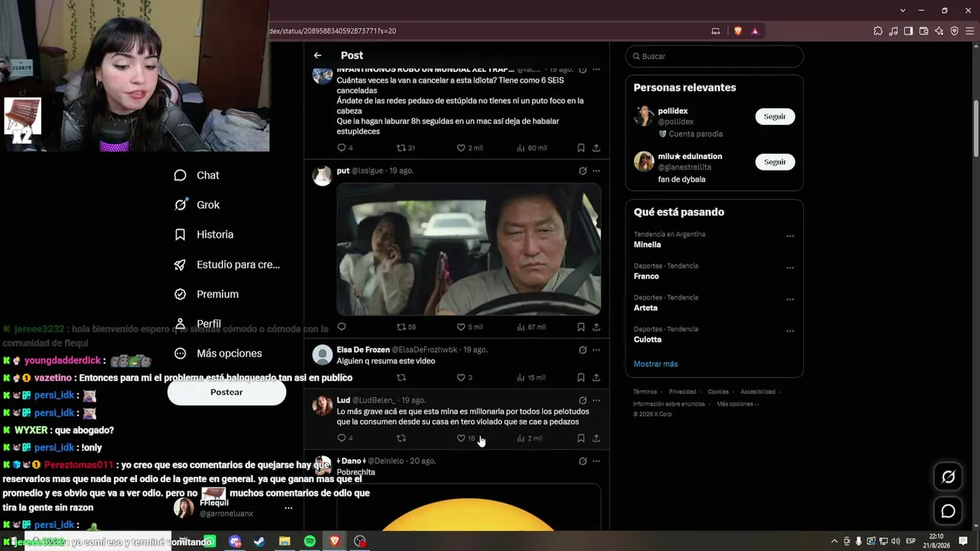Open more options on Dano's post
This screenshot has height=551, width=980.
[x=596, y=461]
